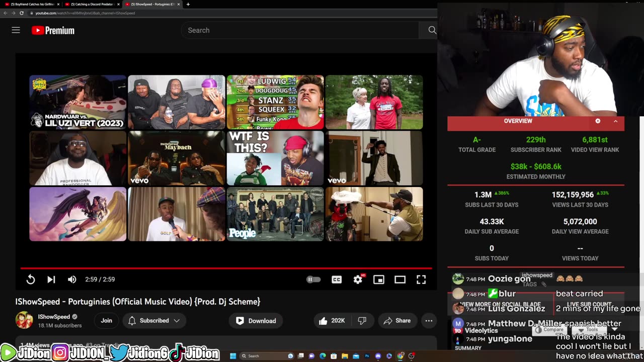Viewport: 644px width, 362px height.
Task: Reload the current page
Action: 22,13
